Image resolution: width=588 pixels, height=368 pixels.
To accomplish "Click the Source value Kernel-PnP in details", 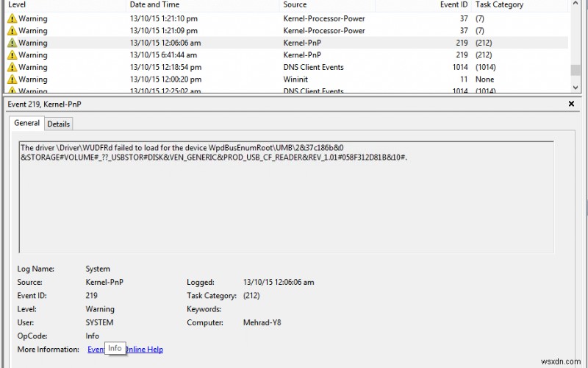I will coord(104,282).
